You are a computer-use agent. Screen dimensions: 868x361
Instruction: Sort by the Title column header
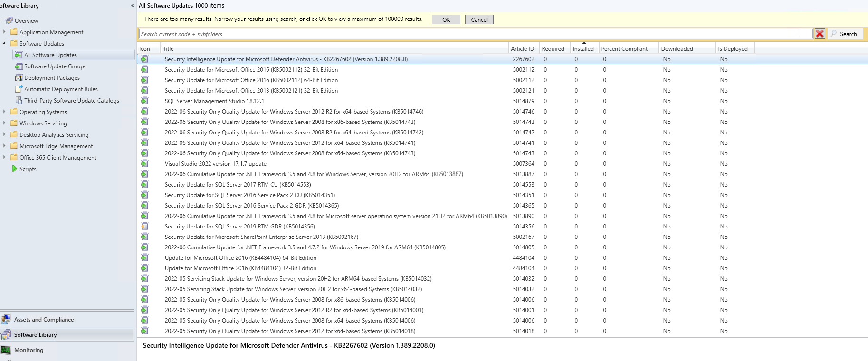(334, 48)
